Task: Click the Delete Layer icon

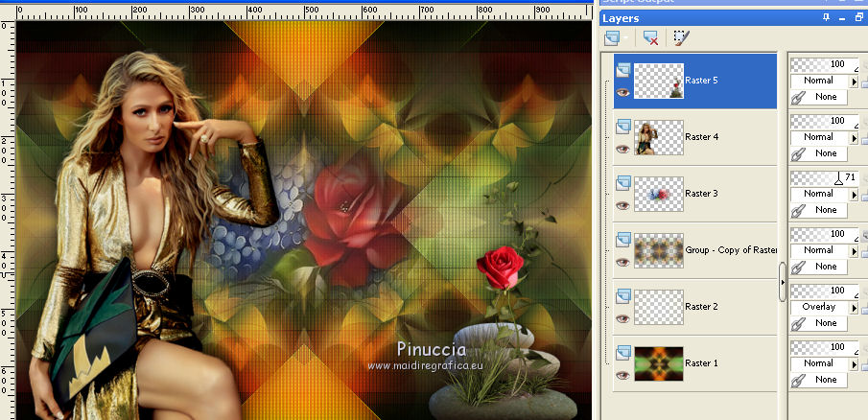Action: pos(650,37)
